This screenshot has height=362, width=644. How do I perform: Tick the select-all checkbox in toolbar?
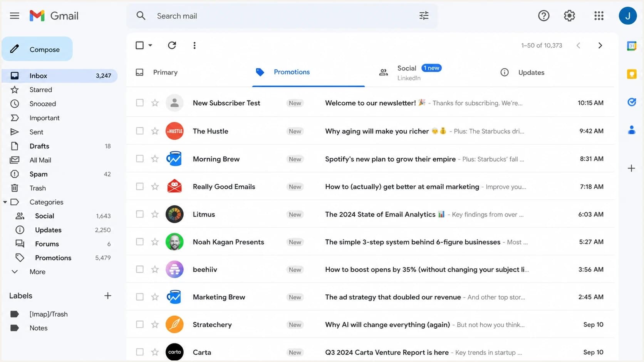(x=139, y=45)
